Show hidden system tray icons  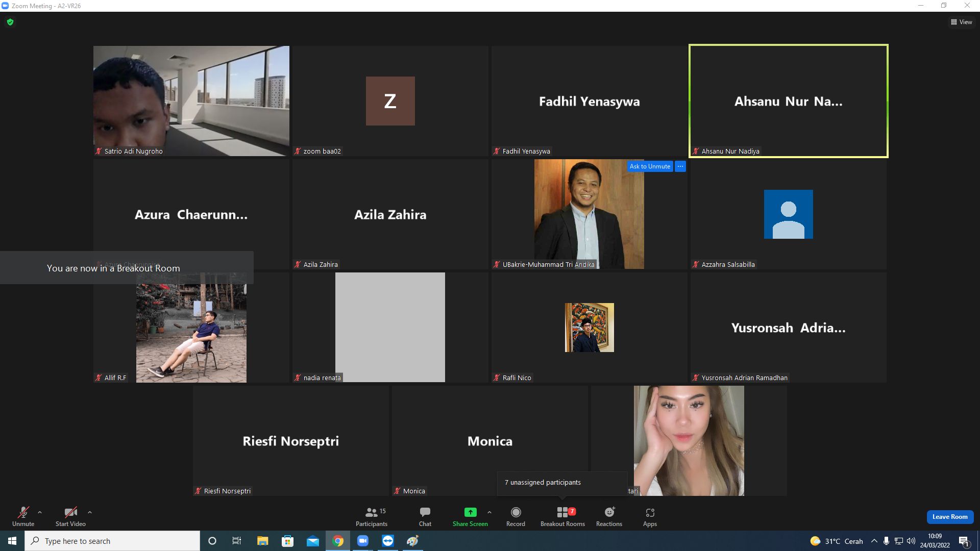pos(874,541)
